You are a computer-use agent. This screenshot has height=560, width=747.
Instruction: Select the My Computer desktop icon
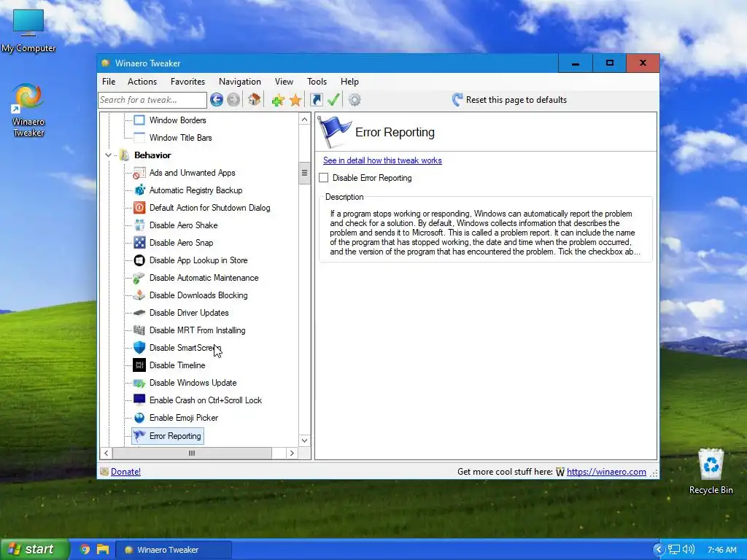pos(28,30)
